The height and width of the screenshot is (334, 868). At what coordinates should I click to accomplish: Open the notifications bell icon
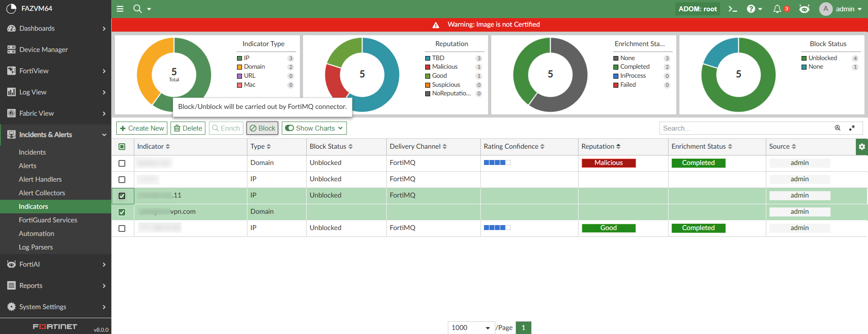[x=777, y=9]
